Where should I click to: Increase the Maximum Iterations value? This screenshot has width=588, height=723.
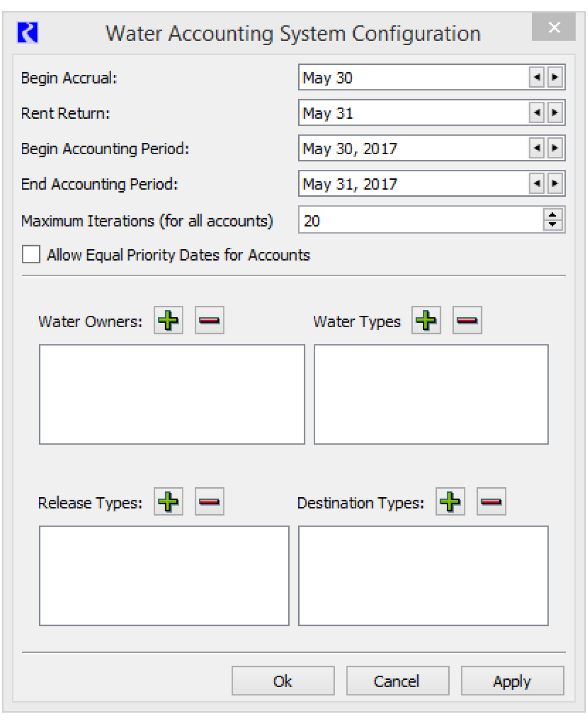coord(553,215)
